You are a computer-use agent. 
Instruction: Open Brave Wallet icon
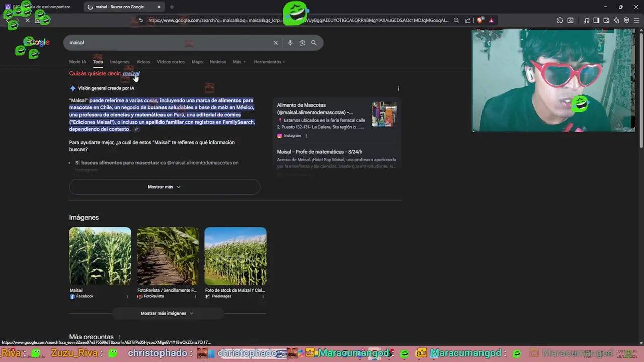(x=606, y=20)
